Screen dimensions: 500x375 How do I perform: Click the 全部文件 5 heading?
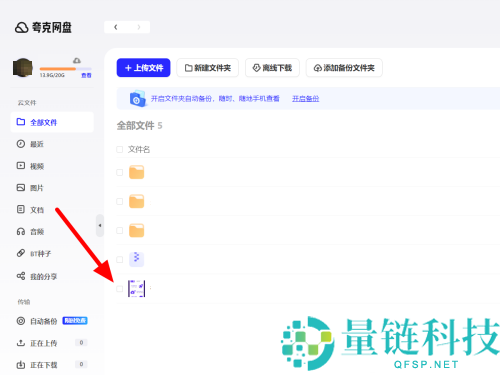140,126
